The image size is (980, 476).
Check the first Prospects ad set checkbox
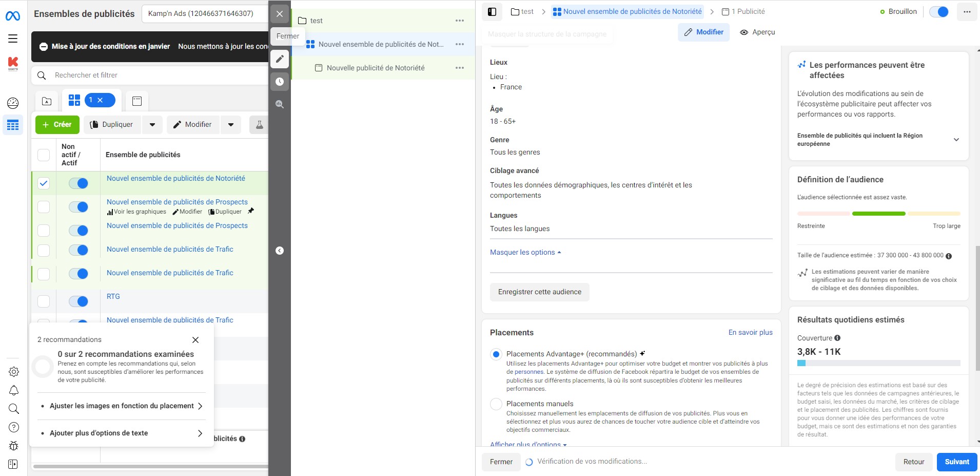point(44,207)
